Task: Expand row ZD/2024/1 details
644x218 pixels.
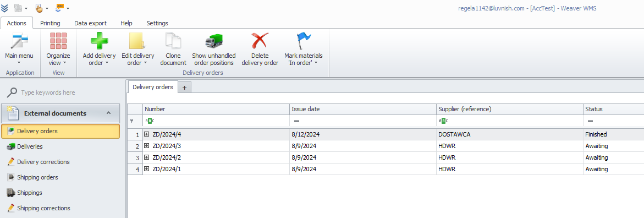Action: 147,168
